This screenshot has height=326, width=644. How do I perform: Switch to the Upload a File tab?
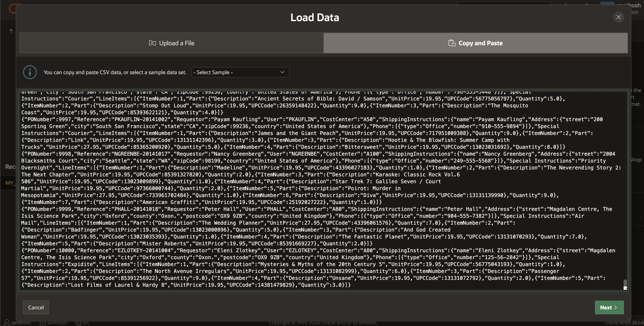pyautogui.click(x=172, y=43)
